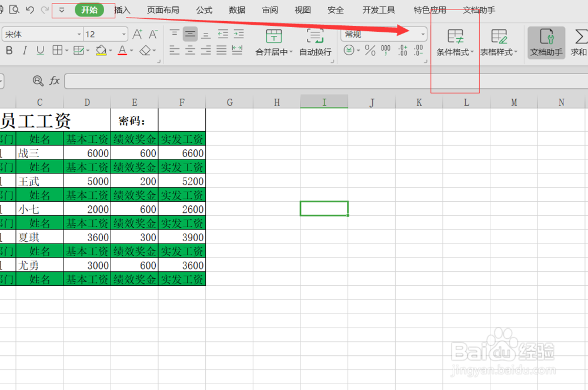588x390 pixels.
Task: Open the 宋体 font name dropdown
Action: click(79, 34)
